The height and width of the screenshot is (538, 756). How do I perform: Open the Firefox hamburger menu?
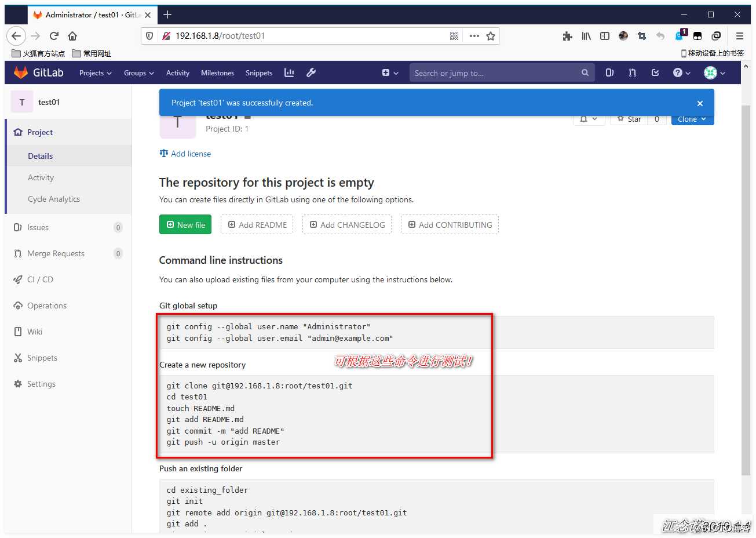tap(740, 36)
